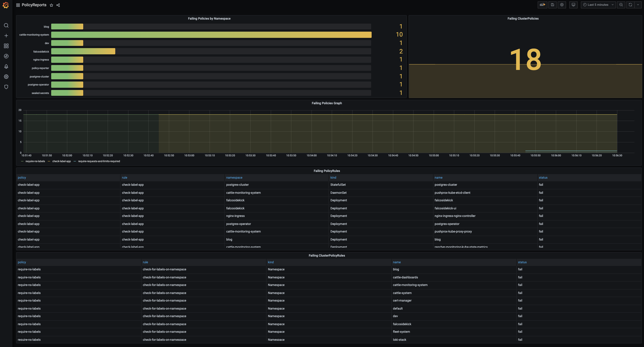Open the Last 5 minutes time picker
This screenshot has height=347, width=644.
coord(598,5)
